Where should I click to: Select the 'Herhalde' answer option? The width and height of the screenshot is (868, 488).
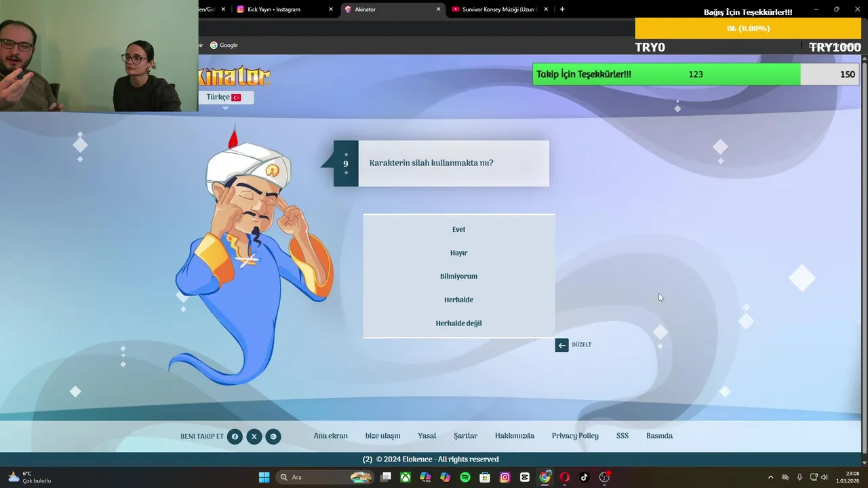coord(458,300)
